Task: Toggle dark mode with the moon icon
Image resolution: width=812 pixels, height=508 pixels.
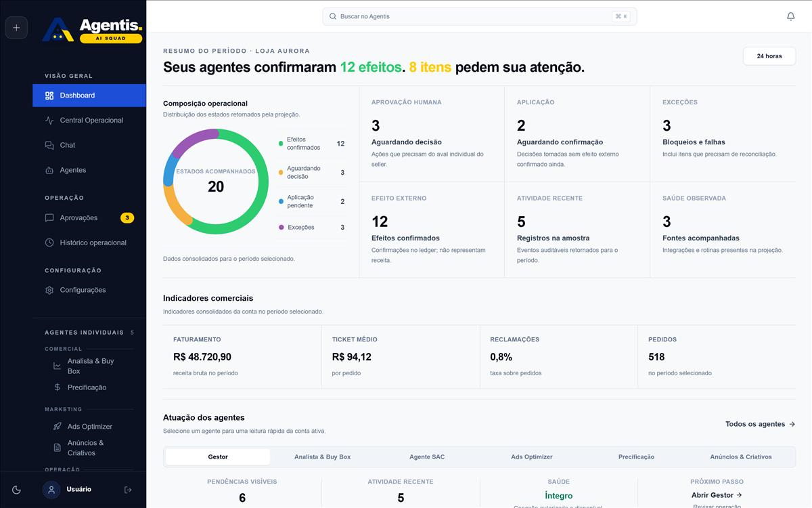Action: pyautogui.click(x=17, y=490)
